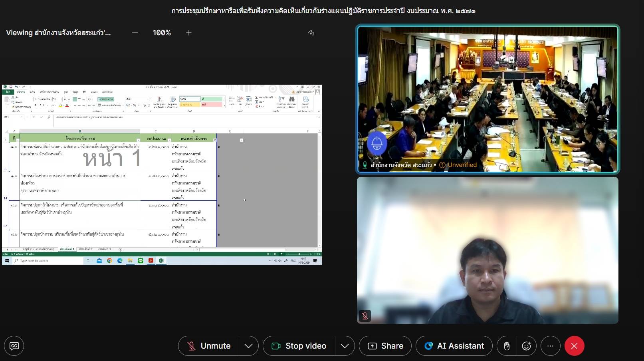Viewport: 644px width, 361px height.
Task: Select the ประเมินที่ 2 sheet tab
Action: pos(85,249)
